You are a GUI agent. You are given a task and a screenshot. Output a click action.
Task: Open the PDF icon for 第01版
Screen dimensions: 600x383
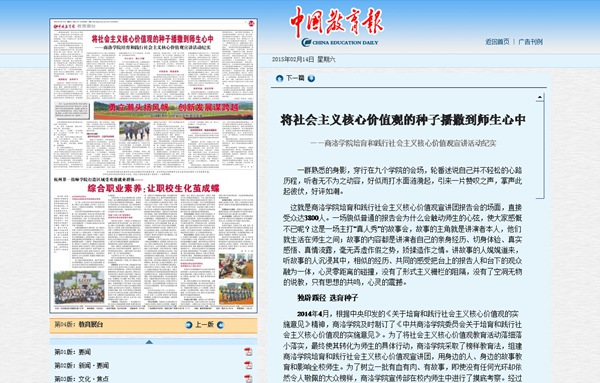point(248,352)
